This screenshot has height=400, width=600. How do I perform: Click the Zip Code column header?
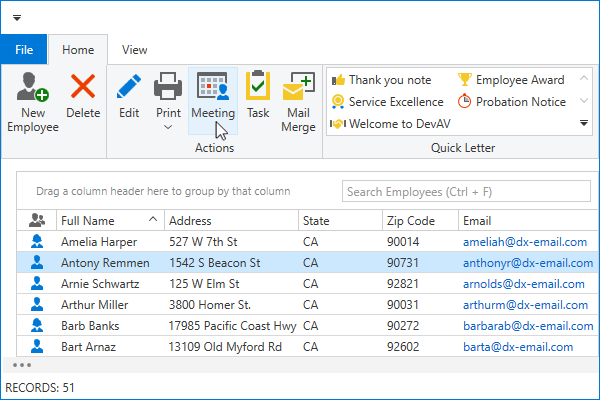tap(410, 220)
